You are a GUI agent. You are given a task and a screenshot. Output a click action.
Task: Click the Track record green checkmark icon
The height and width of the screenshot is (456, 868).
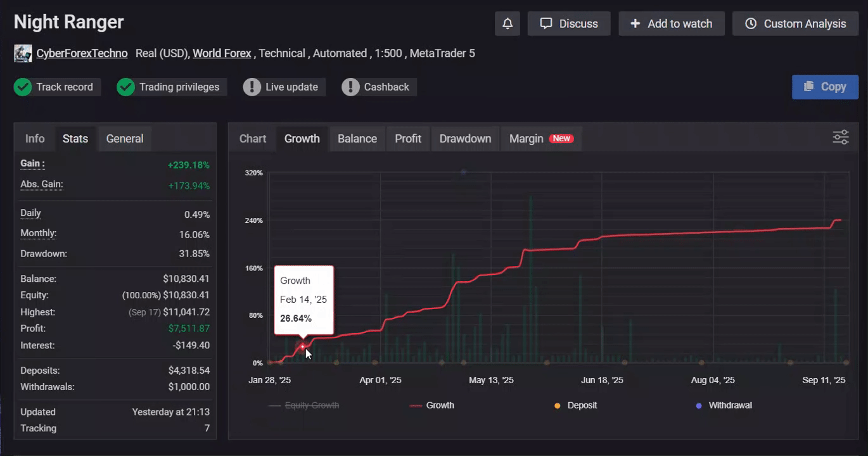[23, 87]
